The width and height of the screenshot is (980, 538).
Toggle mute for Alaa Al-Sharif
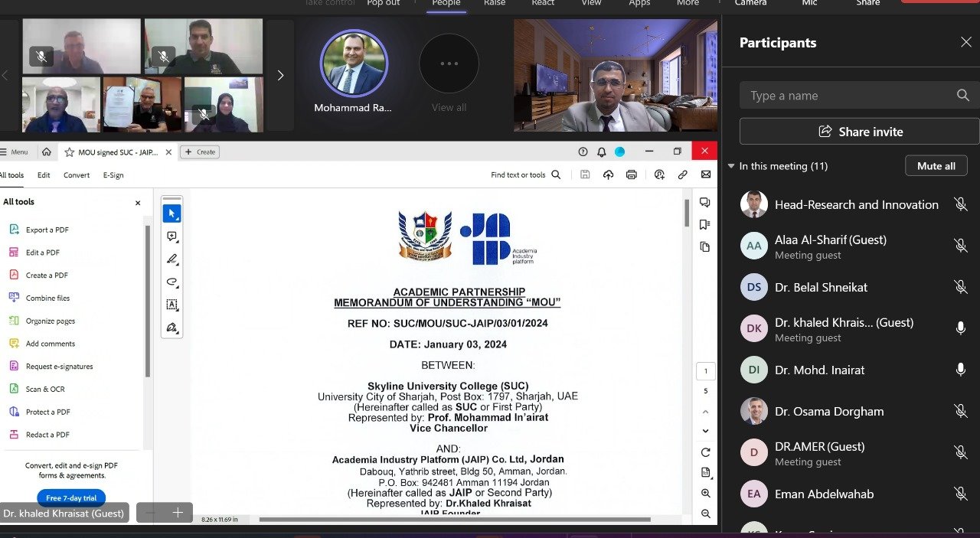pyautogui.click(x=960, y=246)
